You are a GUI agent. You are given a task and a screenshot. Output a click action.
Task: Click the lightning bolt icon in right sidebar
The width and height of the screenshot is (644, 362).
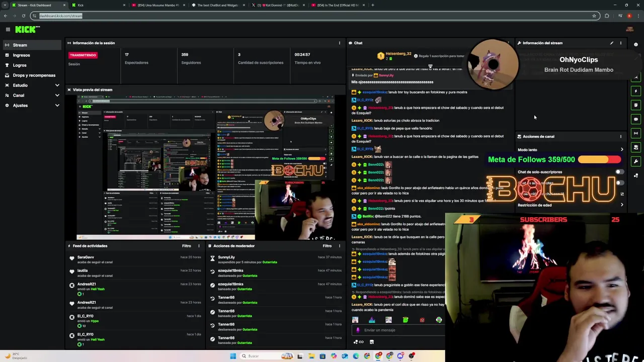point(636,91)
